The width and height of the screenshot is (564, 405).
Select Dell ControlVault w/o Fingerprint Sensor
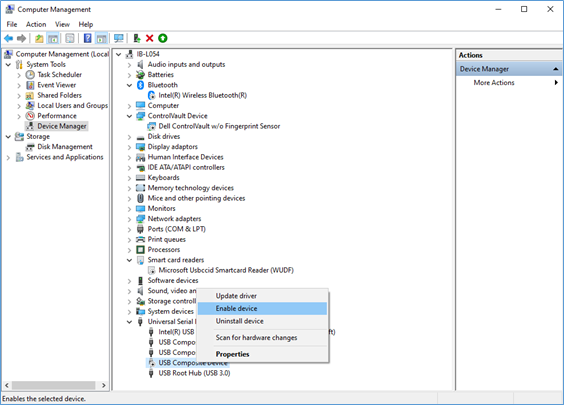click(219, 126)
